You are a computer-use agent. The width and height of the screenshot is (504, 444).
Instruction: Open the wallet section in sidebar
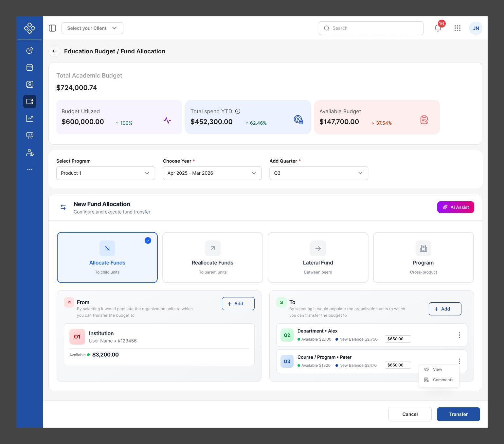30,101
